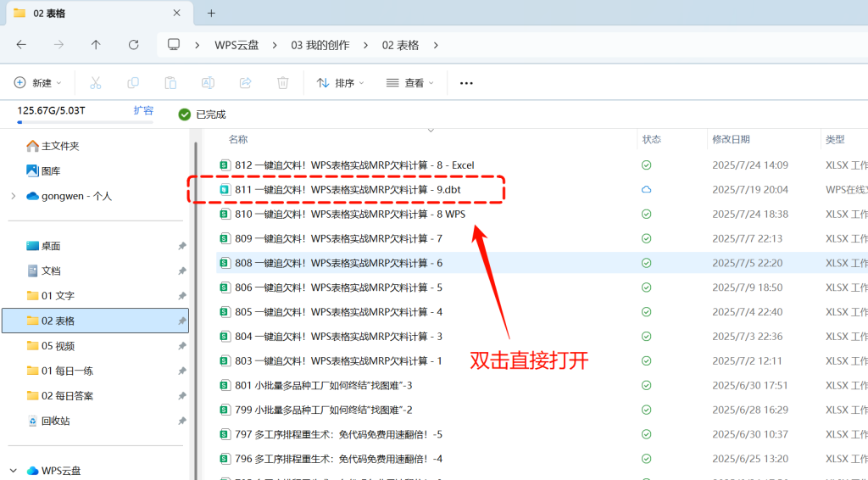Click pin icon next to 文档
Screen dimensions: 868x480
[181, 271]
